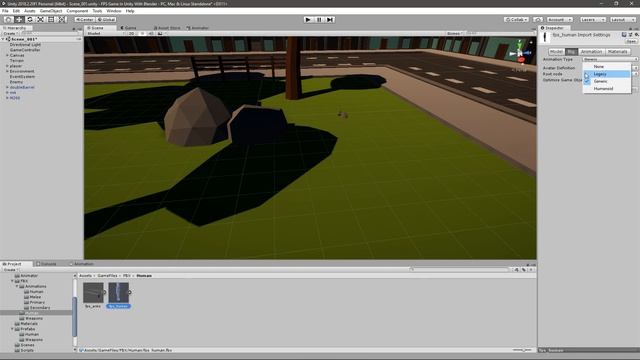The image size is (640, 360).
Task: Switch to the Animator tab
Action: tap(198, 28)
